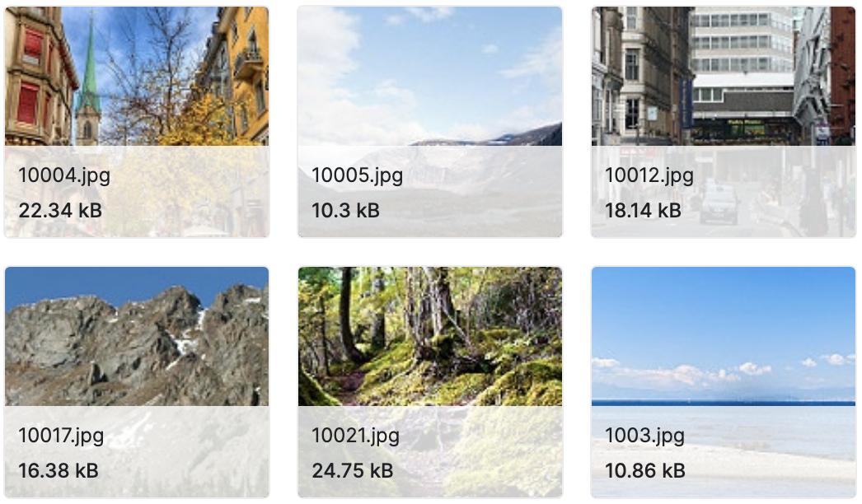Image resolution: width=862 pixels, height=504 pixels.
Task: Click the 10005.jpg filename label
Action: pos(358,176)
